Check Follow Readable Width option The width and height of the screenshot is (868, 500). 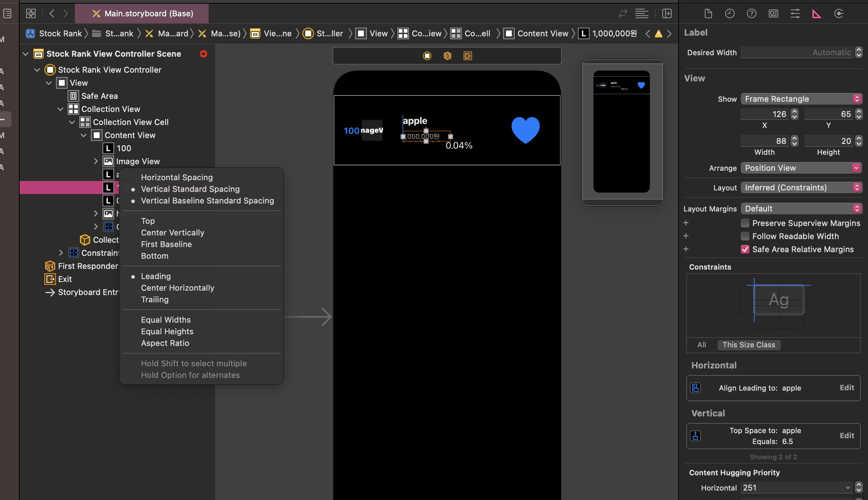click(x=745, y=236)
